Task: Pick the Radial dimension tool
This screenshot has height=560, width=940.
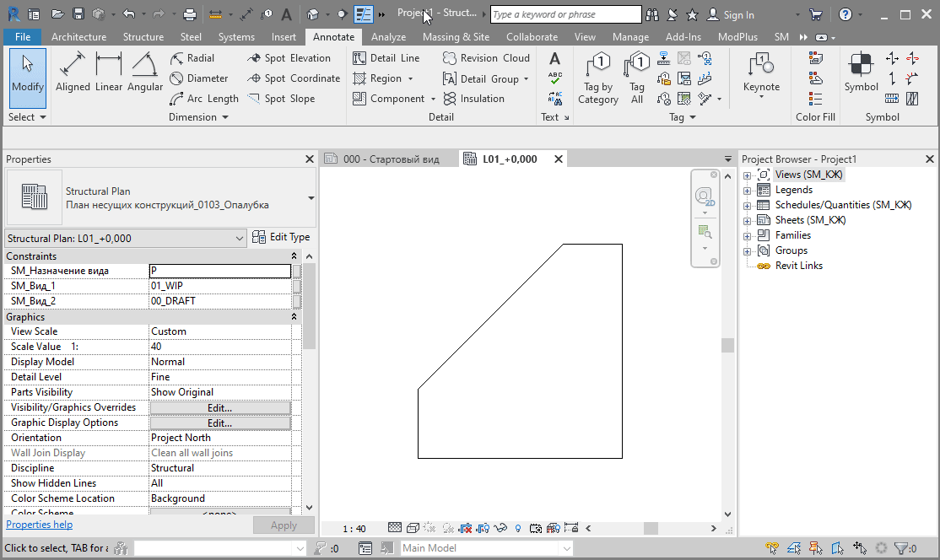Action: [x=192, y=58]
